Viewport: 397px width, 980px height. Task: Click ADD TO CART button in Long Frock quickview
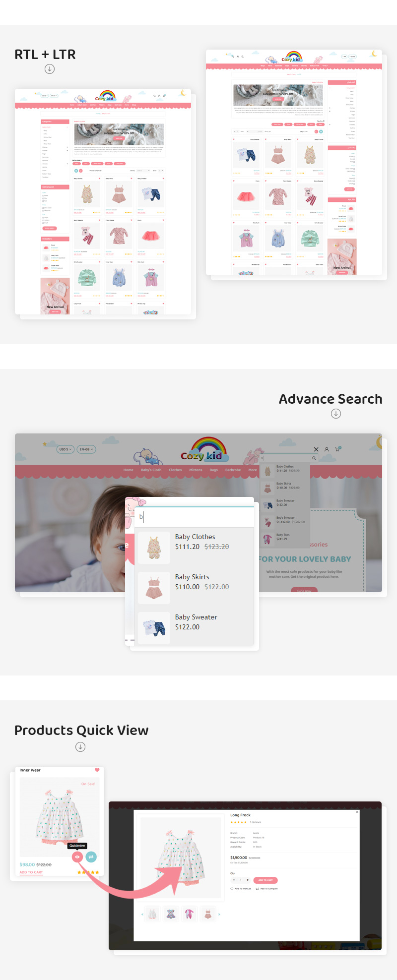point(265,880)
